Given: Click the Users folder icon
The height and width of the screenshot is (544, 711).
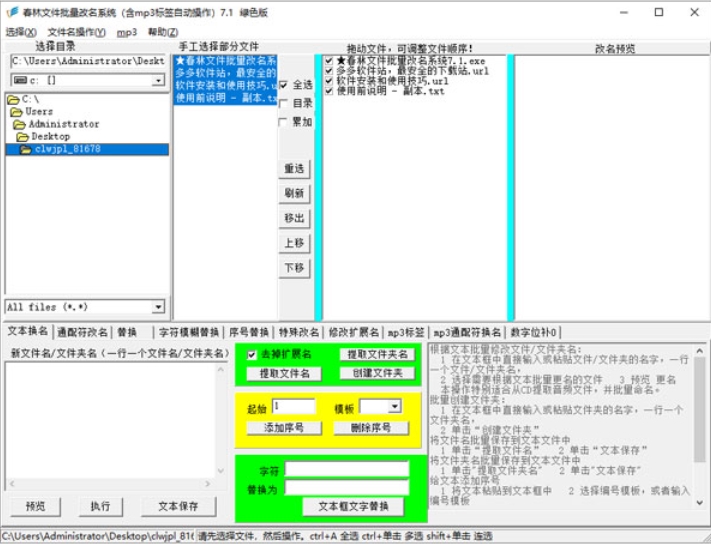Looking at the screenshot, I should 17,112.
